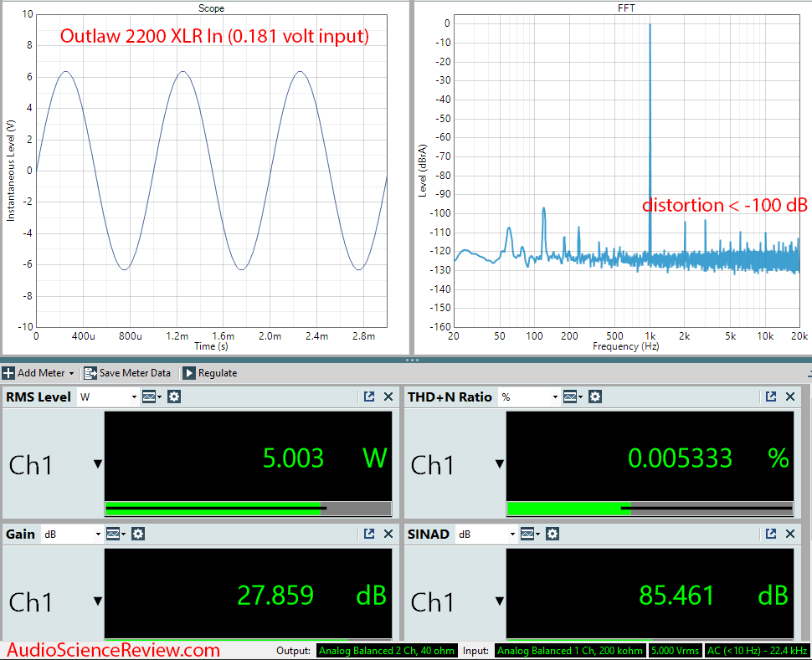Click the AC bandwidth 22.4 kHz status

click(x=757, y=651)
